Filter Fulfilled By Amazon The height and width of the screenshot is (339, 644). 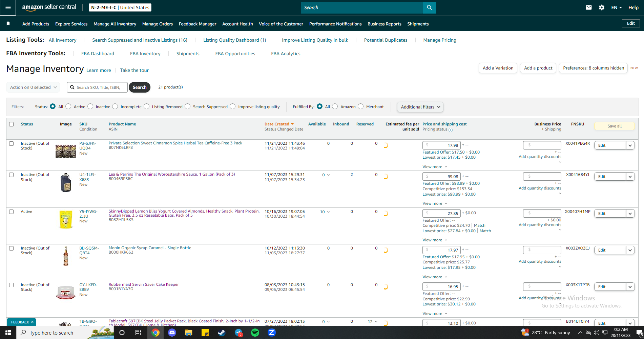click(x=335, y=106)
